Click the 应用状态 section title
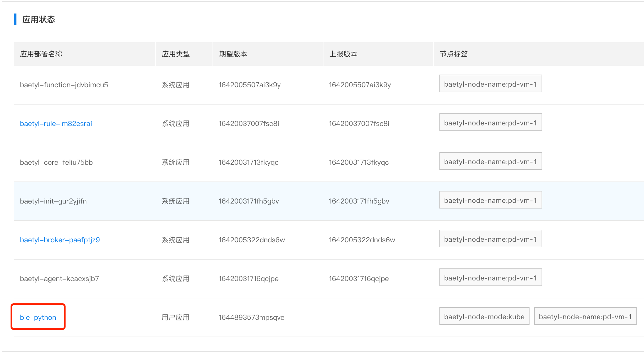The height and width of the screenshot is (353, 644). [39, 19]
